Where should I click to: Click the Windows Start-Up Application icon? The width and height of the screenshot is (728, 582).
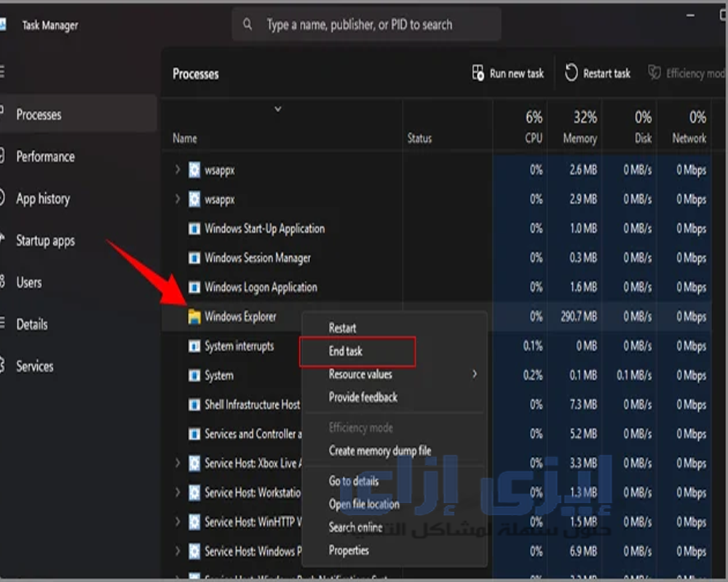tap(194, 229)
